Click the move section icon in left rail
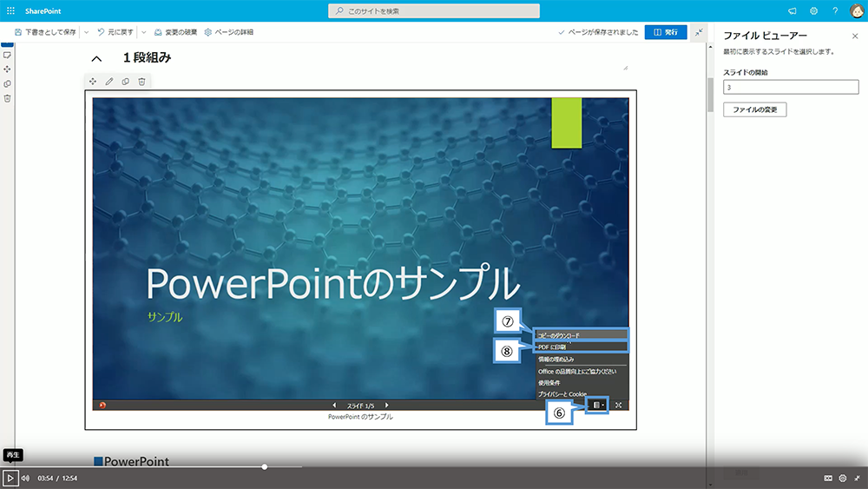Screen dimensions: 868x489 [x=7, y=69]
